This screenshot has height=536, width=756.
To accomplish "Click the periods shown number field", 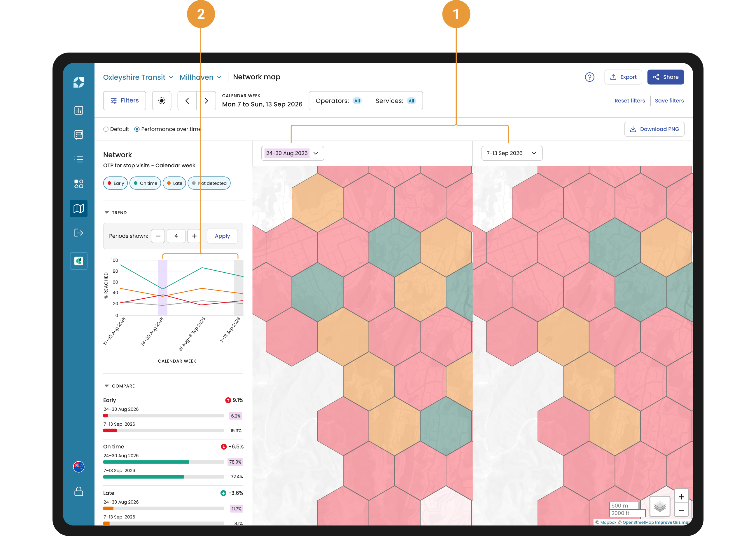I will click(176, 236).
